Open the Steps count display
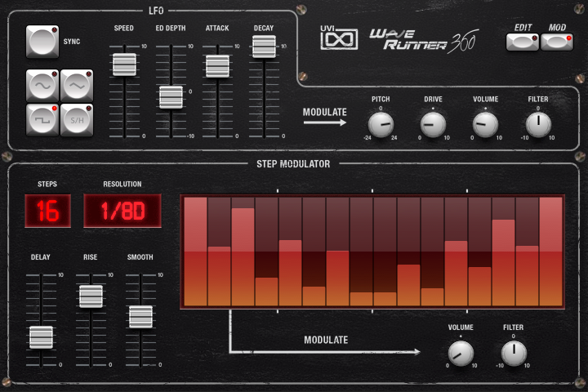 pos(47,211)
